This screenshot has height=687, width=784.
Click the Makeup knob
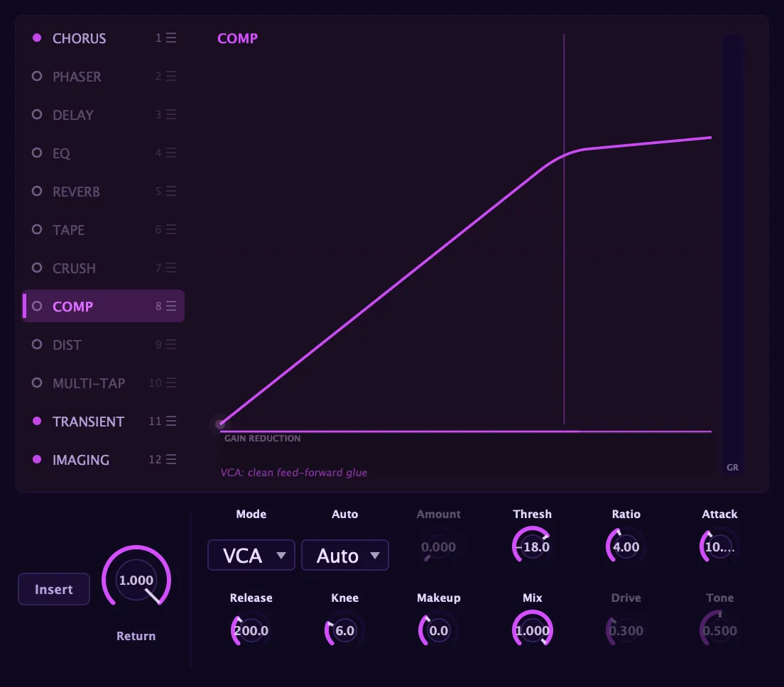438,630
